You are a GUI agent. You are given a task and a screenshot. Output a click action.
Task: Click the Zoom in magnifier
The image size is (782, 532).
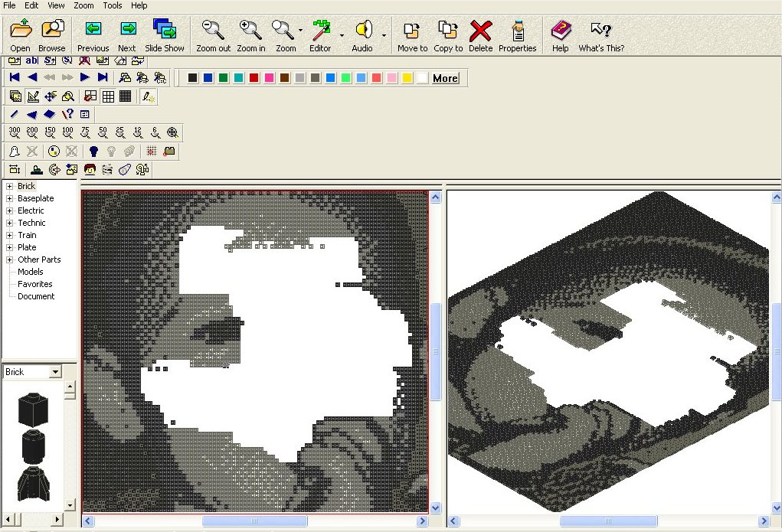[250, 29]
